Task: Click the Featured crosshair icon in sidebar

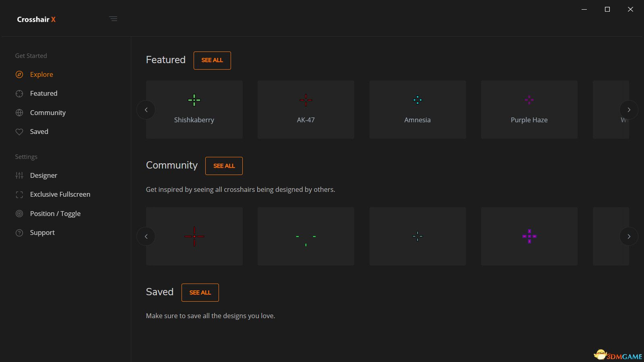Action: click(19, 94)
